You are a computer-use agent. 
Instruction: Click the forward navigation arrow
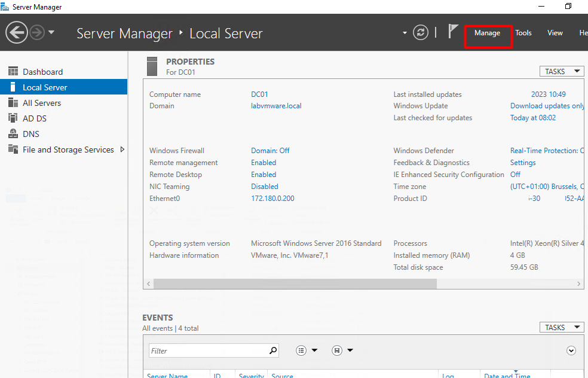point(37,33)
